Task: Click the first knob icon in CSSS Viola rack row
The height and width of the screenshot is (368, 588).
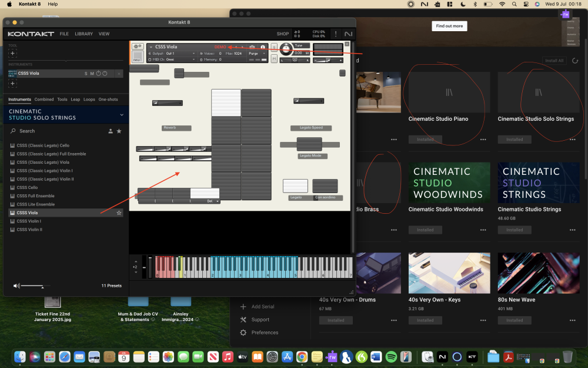Action: [99, 73]
